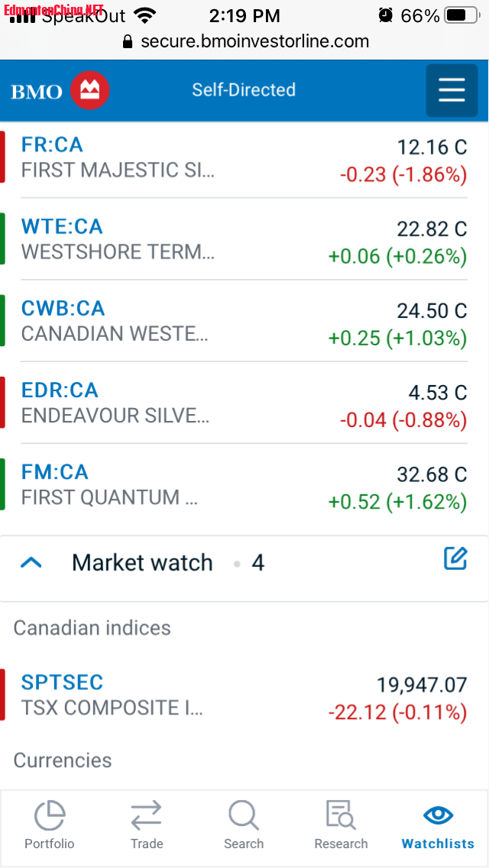
Task: Switch to the Portfolio tab label
Action: (x=50, y=844)
